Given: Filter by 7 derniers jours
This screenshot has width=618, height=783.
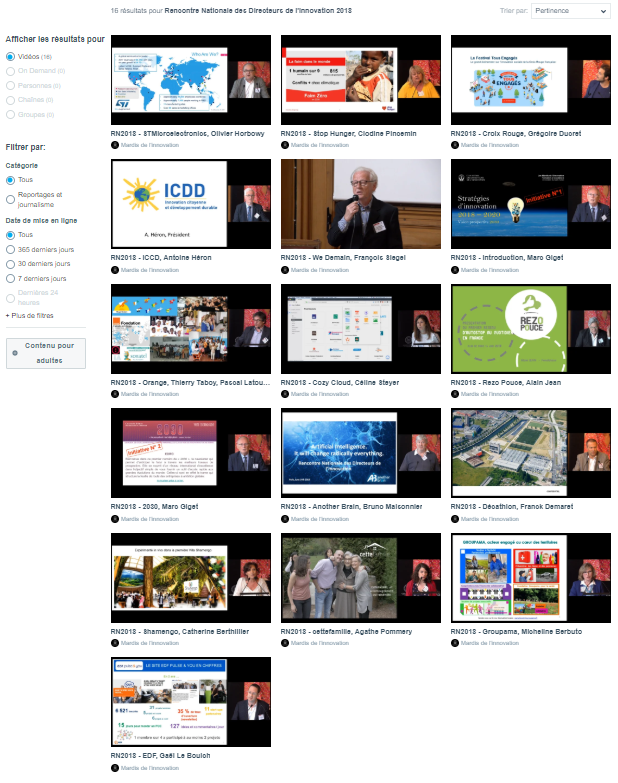Looking at the screenshot, I should pyautogui.click(x=10, y=279).
